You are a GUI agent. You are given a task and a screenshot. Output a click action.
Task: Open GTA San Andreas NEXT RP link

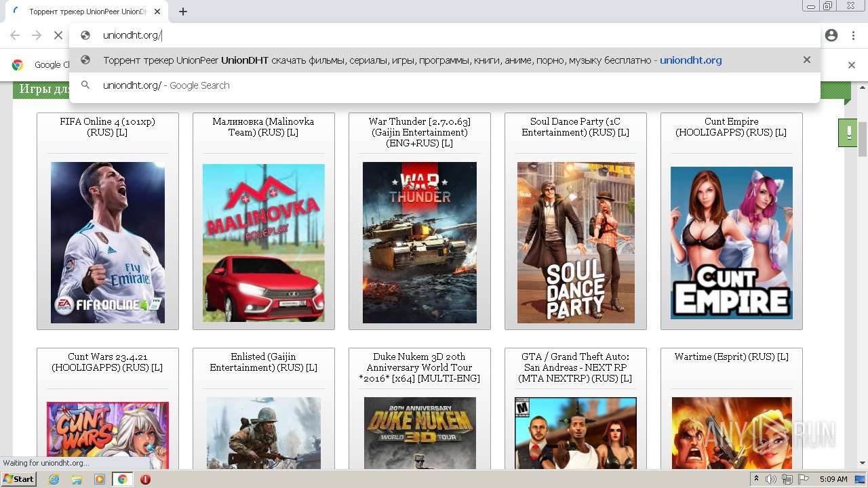click(x=576, y=367)
